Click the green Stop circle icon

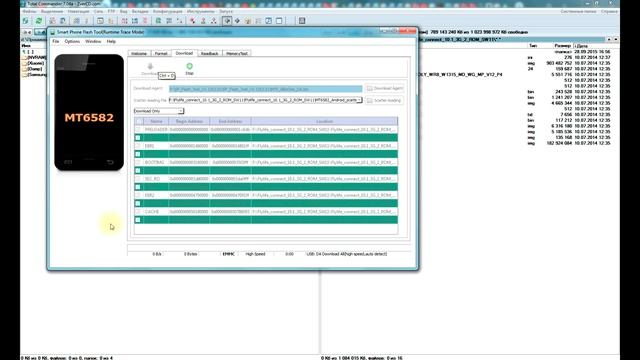coord(189,66)
